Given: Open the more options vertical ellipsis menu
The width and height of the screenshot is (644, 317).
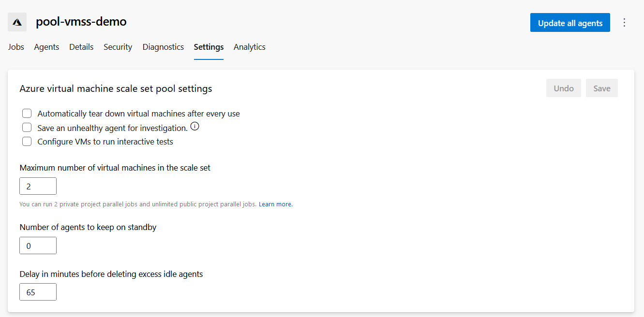Looking at the screenshot, I should point(624,23).
